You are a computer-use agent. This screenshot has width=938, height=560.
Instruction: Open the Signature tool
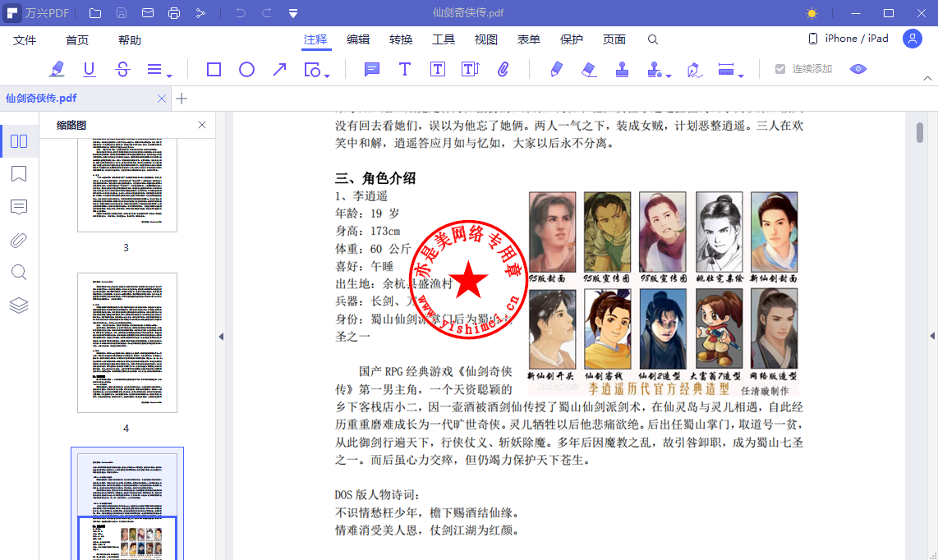694,70
